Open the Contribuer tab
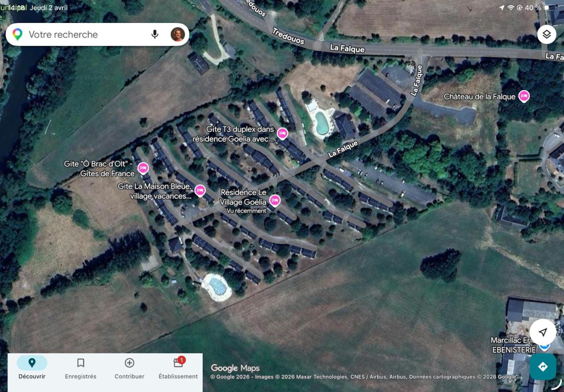 click(x=129, y=368)
